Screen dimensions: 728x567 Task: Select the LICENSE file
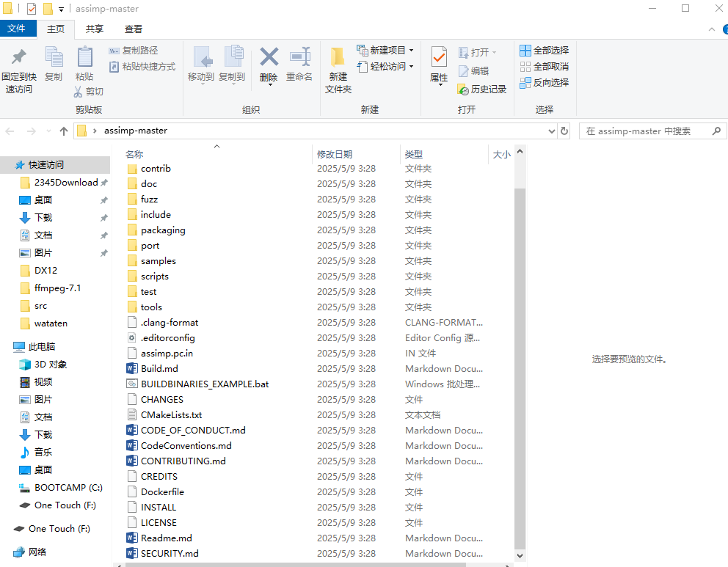[159, 523]
